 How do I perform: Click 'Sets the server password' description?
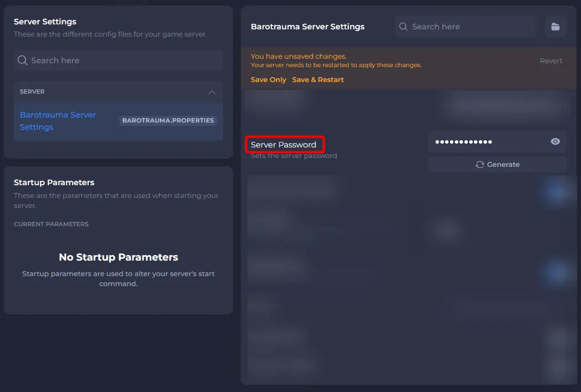coord(294,156)
